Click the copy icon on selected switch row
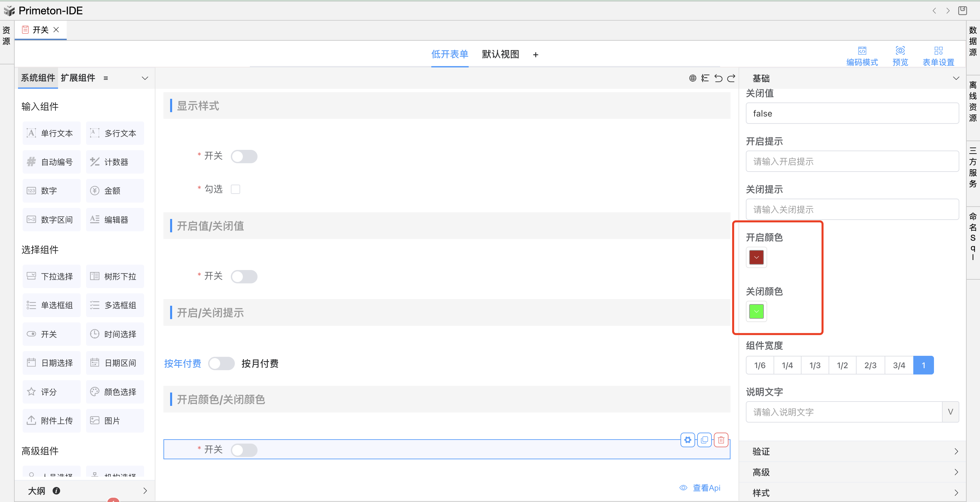 pos(704,440)
